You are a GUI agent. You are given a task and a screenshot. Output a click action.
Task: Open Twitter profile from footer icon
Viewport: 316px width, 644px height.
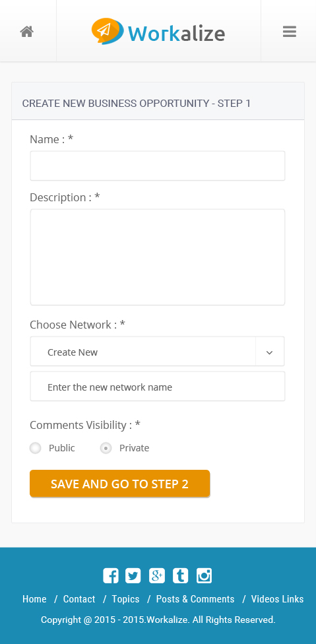point(133,575)
